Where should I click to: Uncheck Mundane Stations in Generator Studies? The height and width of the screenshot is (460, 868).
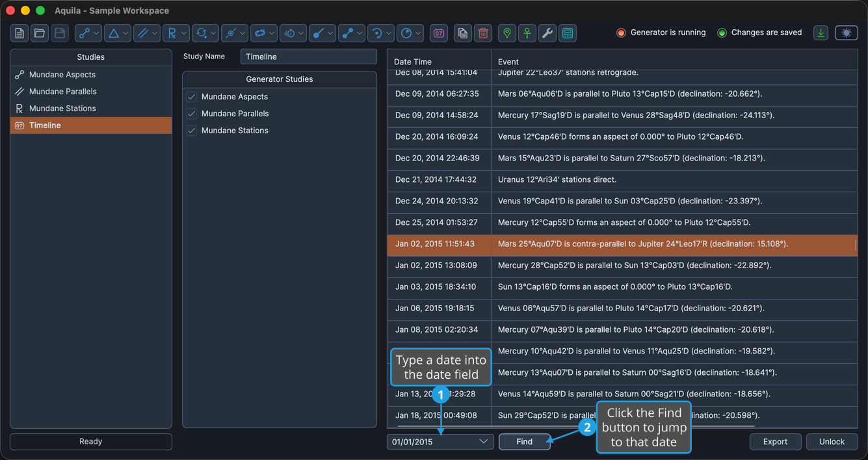pos(192,131)
